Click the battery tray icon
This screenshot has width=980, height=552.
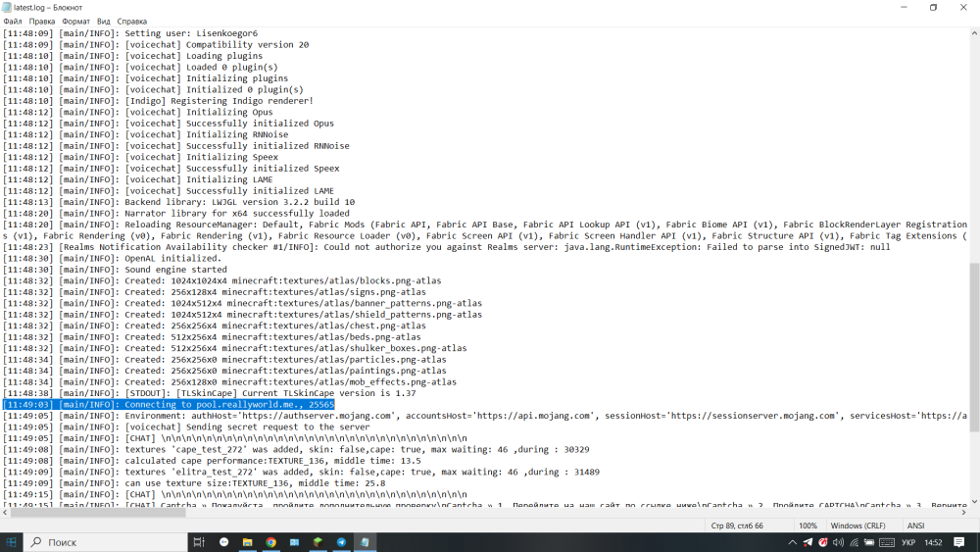coord(868,542)
